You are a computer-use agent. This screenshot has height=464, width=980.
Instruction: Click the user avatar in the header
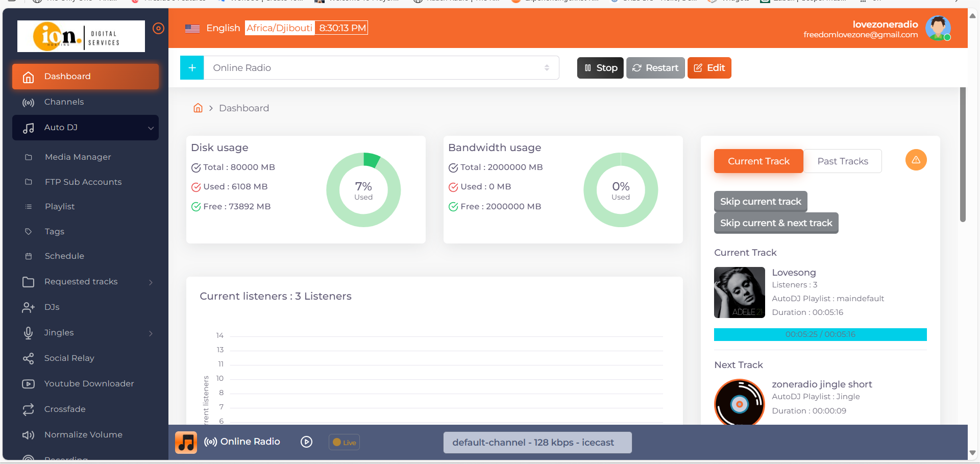(x=938, y=28)
